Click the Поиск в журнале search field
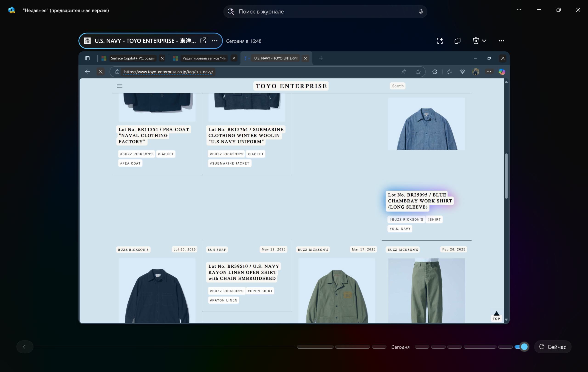The width and height of the screenshot is (588, 372). pos(325,11)
